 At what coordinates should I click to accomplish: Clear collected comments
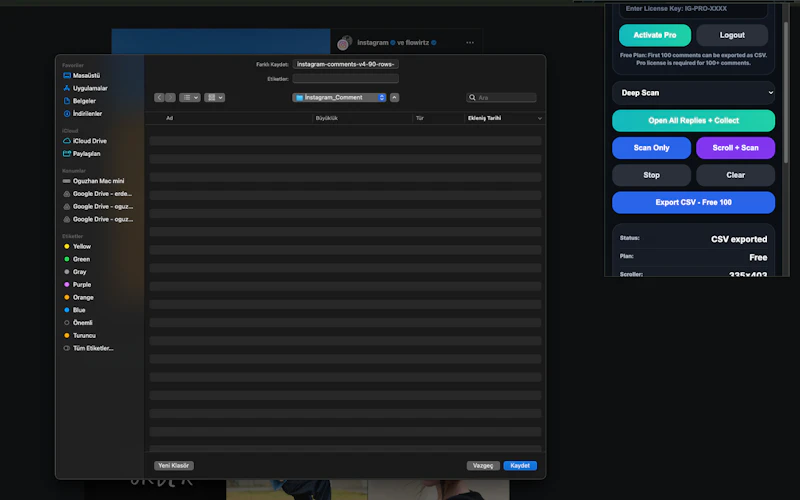pos(735,175)
